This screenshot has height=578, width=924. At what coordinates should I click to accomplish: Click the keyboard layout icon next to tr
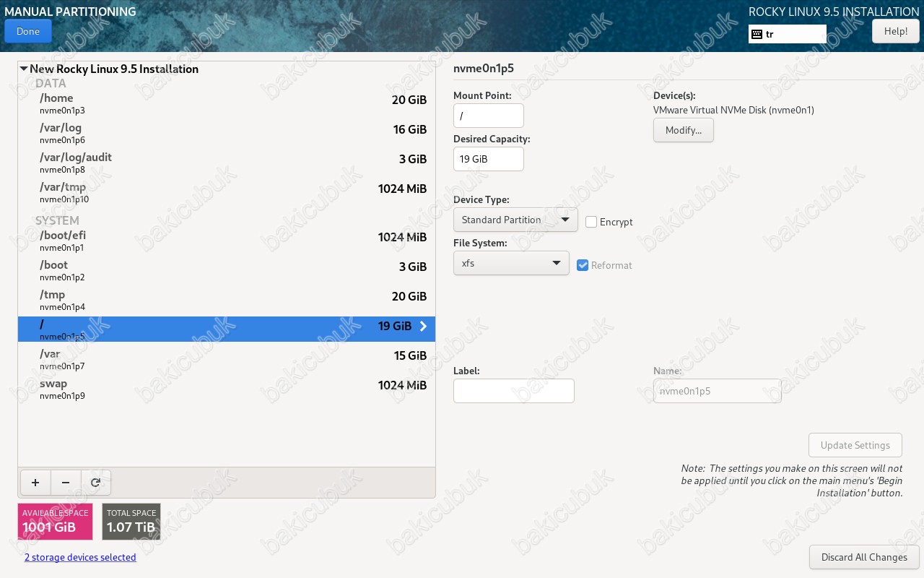757,34
